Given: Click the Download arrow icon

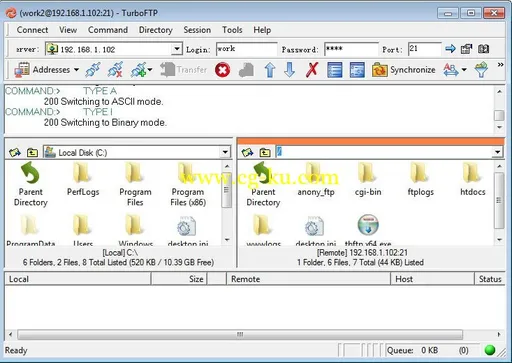Looking at the screenshot, I should (x=289, y=70).
